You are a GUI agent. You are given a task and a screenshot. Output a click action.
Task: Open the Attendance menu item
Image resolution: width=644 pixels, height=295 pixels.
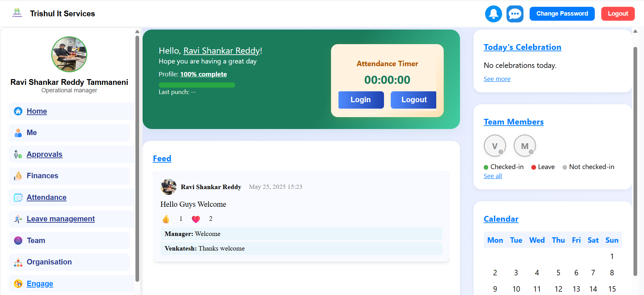(x=72, y=198)
